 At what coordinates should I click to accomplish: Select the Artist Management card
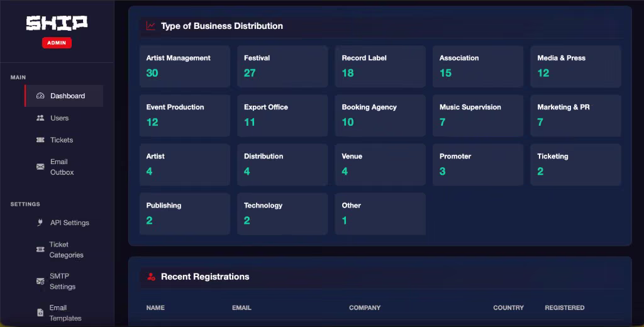pos(185,66)
